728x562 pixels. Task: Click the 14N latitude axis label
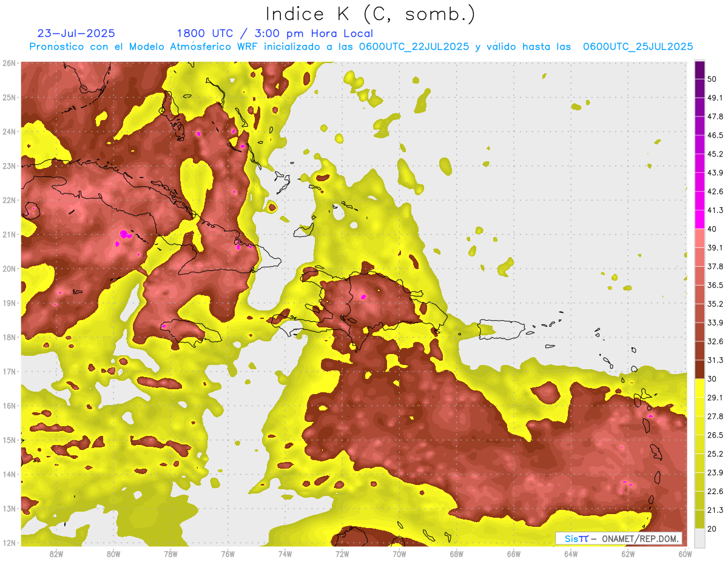tap(9, 474)
